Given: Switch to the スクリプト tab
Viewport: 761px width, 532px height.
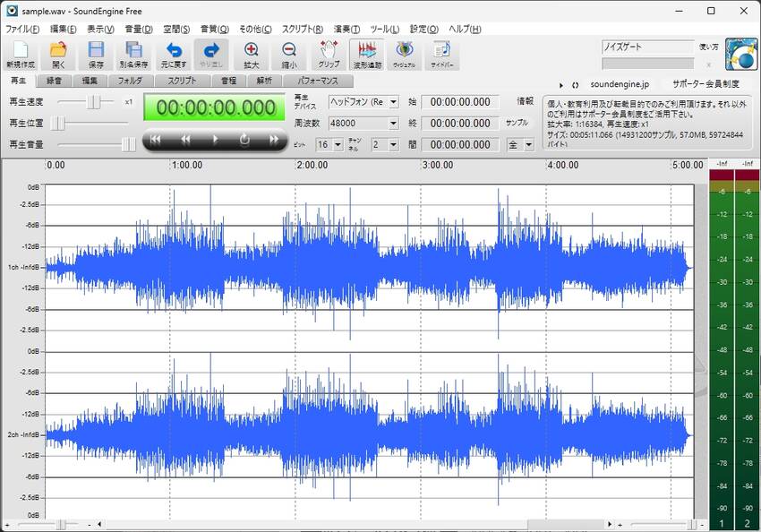Looking at the screenshot, I should click(182, 81).
